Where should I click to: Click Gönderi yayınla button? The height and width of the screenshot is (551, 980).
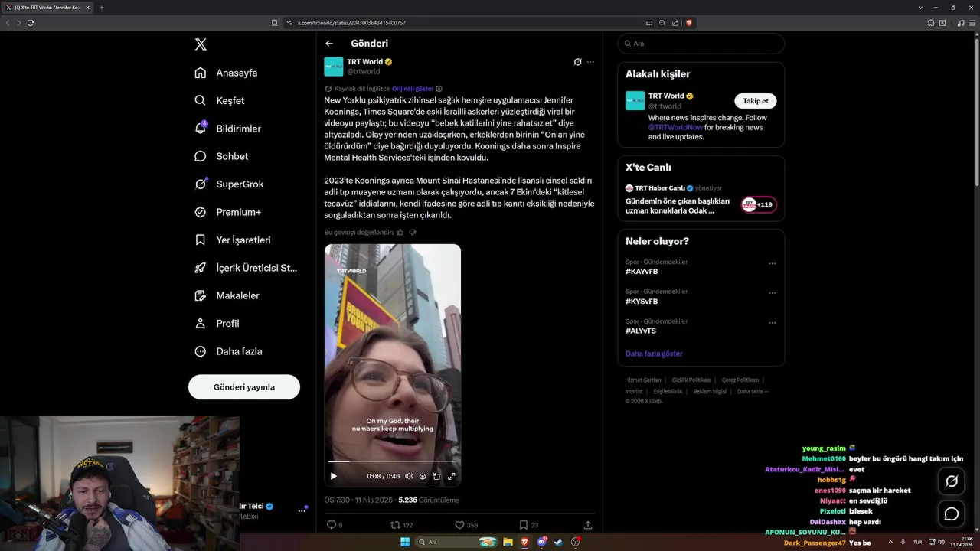[244, 387]
